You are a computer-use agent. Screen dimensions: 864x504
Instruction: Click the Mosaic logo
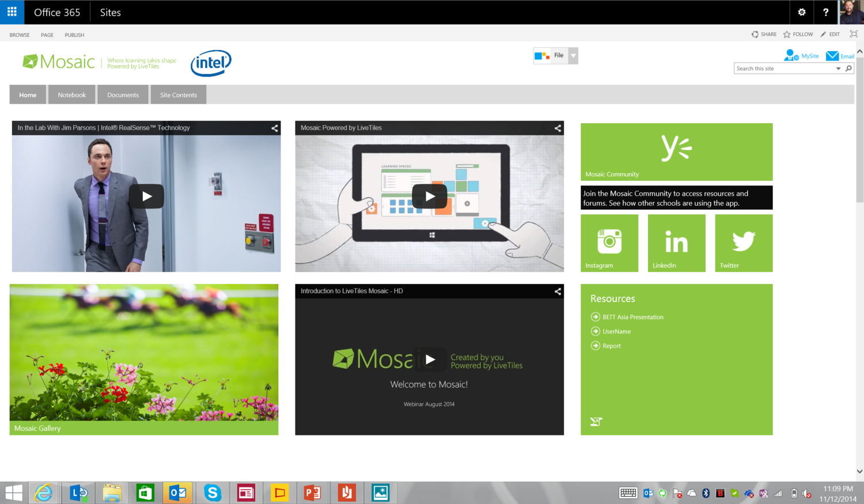pyautogui.click(x=58, y=62)
